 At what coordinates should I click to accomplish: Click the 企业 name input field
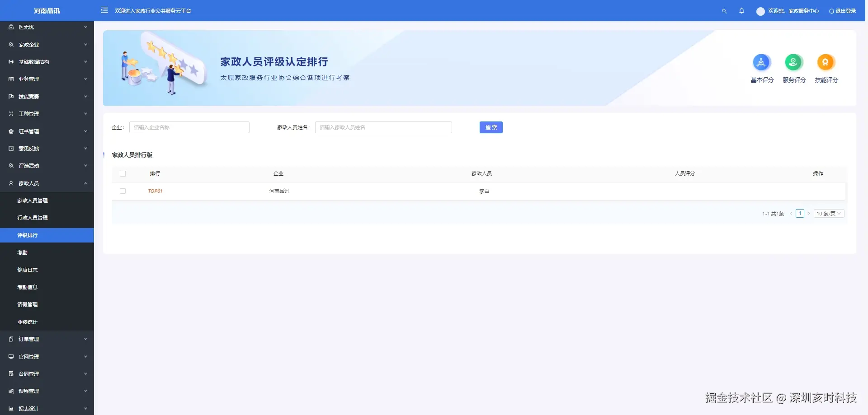point(189,127)
